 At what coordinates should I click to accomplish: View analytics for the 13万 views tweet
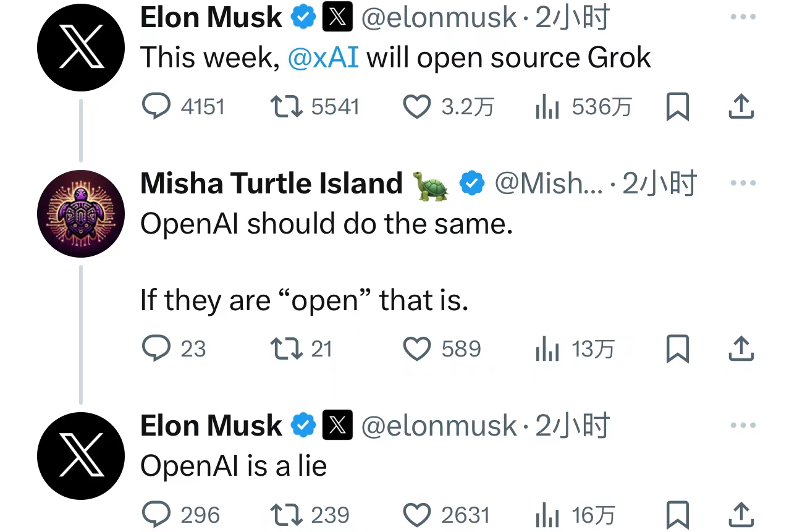(x=547, y=349)
